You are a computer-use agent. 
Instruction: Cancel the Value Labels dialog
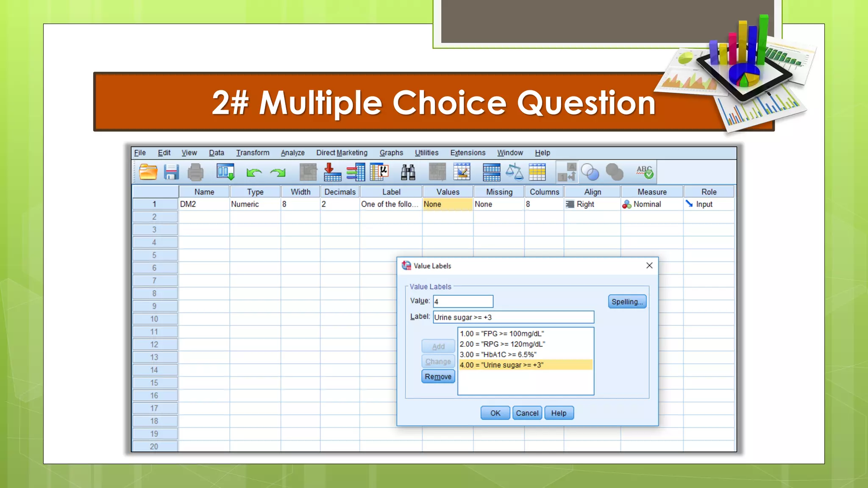pyautogui.click(x=527, y=413)
